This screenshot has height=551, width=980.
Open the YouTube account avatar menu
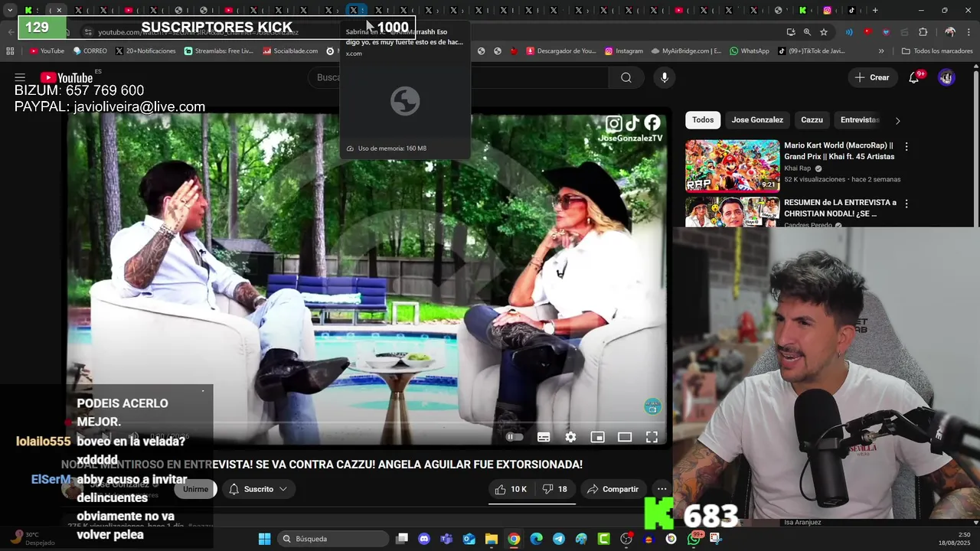[946, 77]
